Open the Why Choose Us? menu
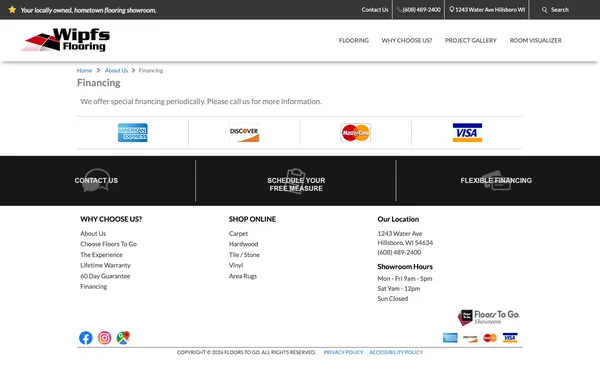 407,41
